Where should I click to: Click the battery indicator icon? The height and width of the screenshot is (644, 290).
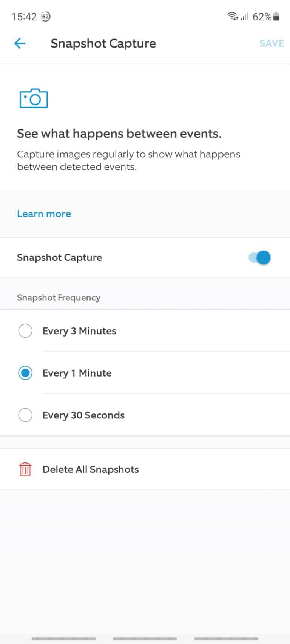tap(276, 16)
